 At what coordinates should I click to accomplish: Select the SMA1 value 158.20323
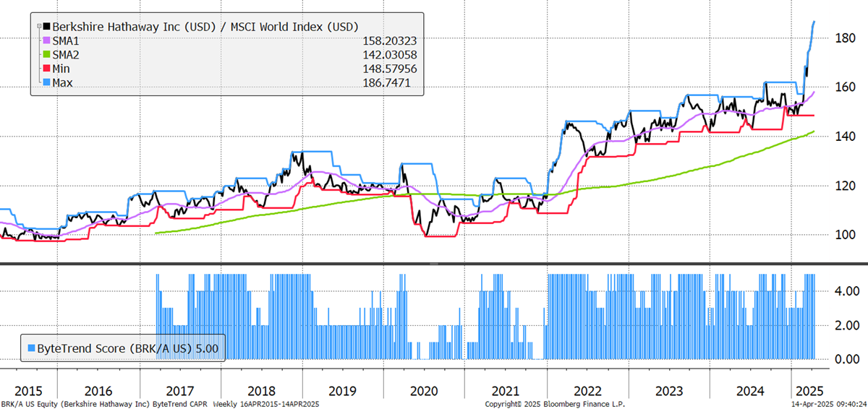[391, 41]
